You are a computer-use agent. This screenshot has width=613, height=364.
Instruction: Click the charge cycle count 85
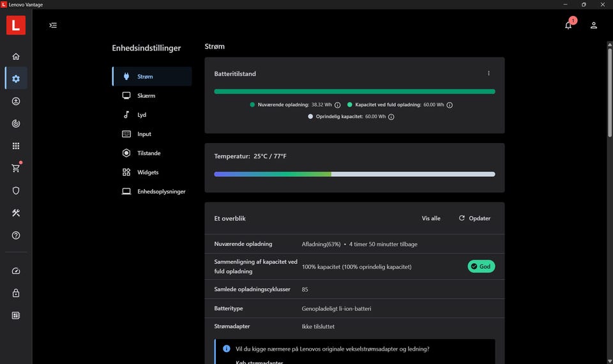305,289
